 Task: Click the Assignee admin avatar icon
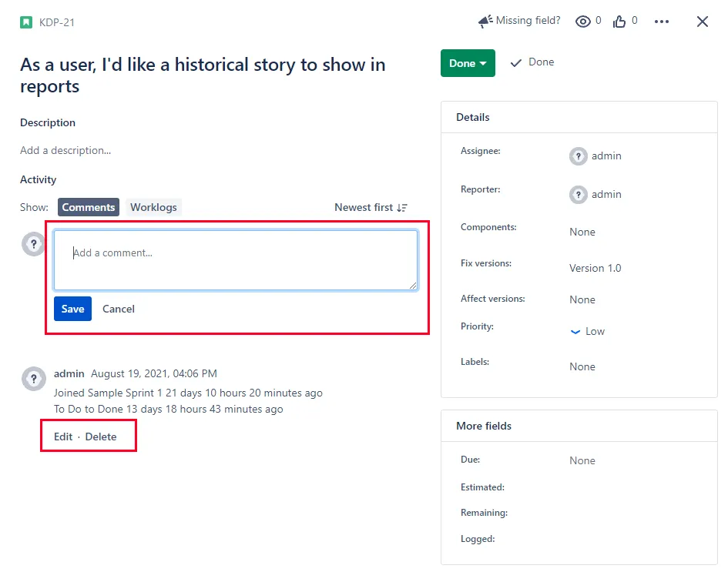578,156
